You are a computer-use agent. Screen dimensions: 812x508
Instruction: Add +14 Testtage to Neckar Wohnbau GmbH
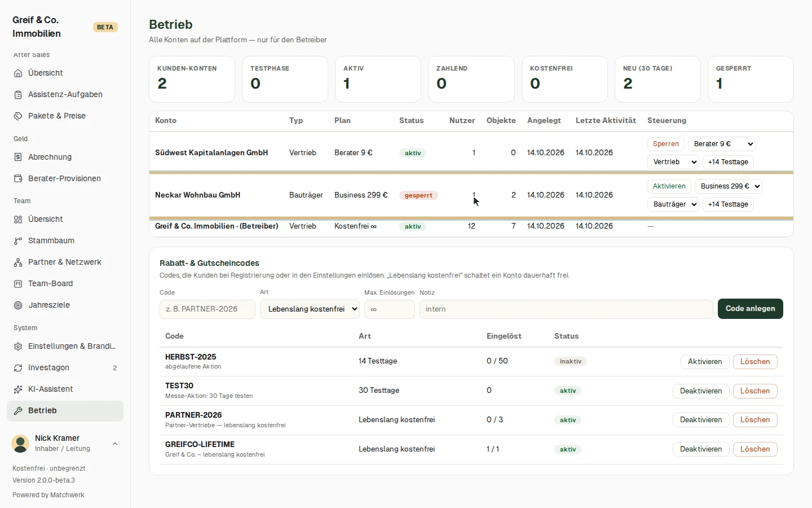pos(728,204)
